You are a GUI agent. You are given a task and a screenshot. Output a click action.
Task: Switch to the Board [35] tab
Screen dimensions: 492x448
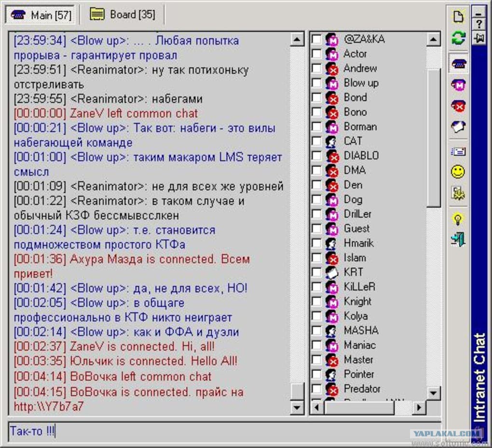[123, 14]
